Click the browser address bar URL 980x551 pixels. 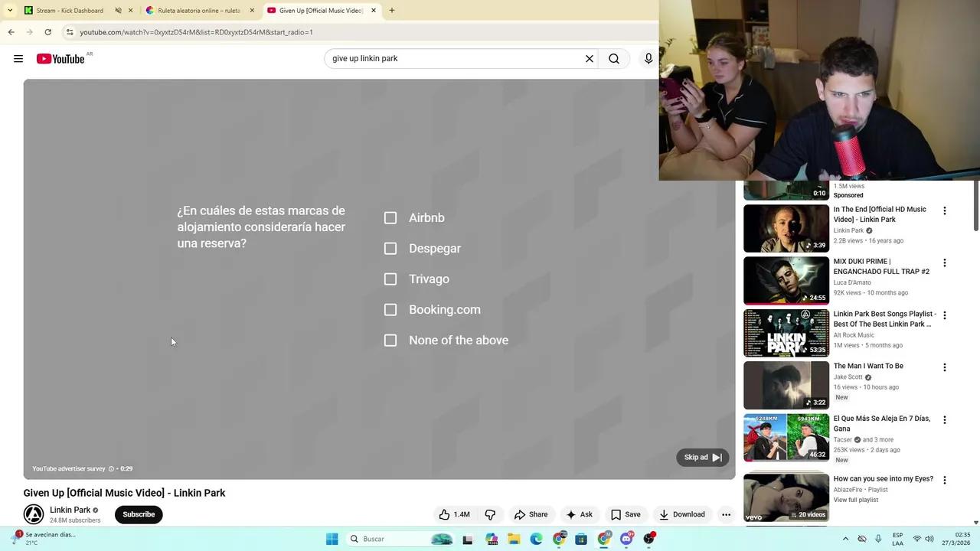196,32
